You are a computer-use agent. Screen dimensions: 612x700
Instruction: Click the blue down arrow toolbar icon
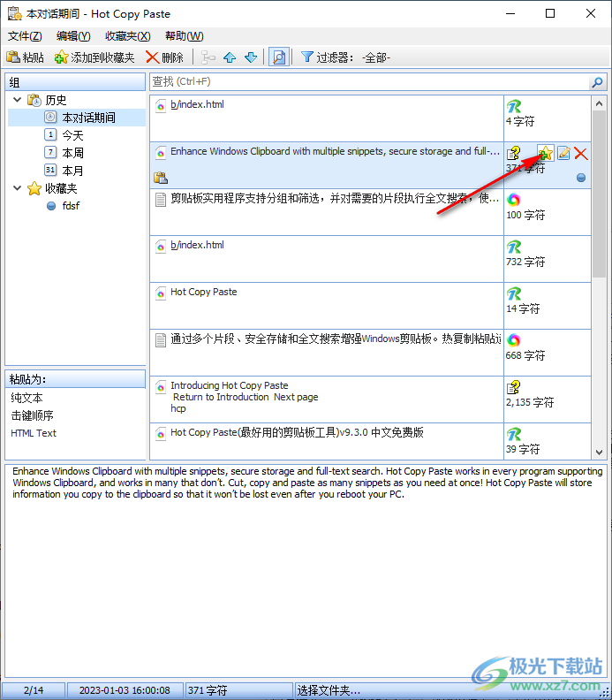pos(251,57)
